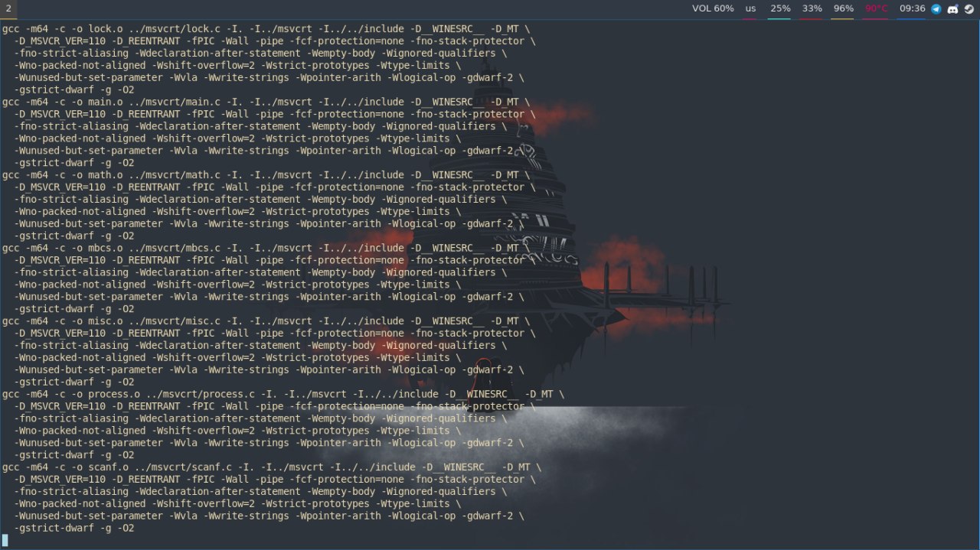Open the Discord tray icon
The image size is (980, 550).
952,9
